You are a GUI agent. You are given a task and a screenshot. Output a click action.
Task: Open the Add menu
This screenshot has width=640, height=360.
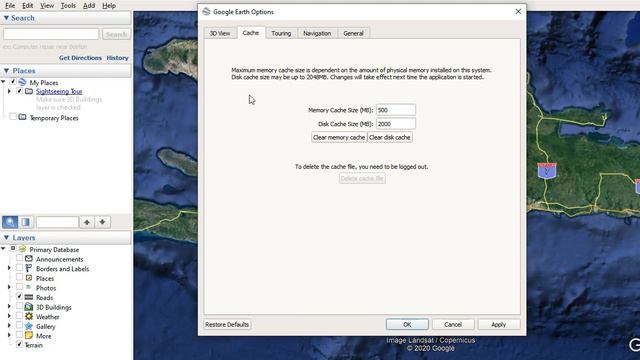(89, 6)
